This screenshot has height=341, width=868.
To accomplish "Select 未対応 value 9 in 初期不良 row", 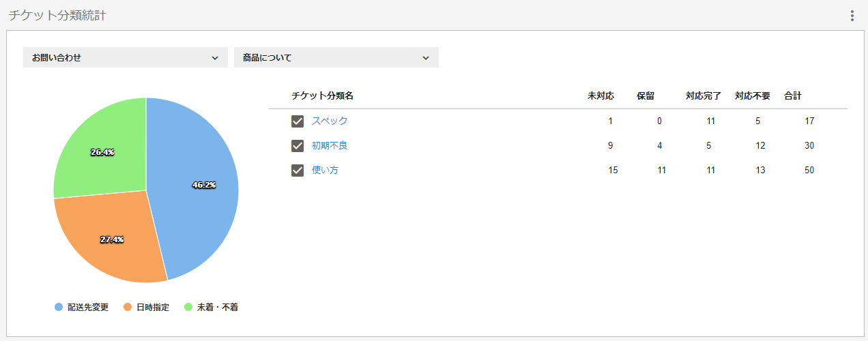I will tap(610, 146).
